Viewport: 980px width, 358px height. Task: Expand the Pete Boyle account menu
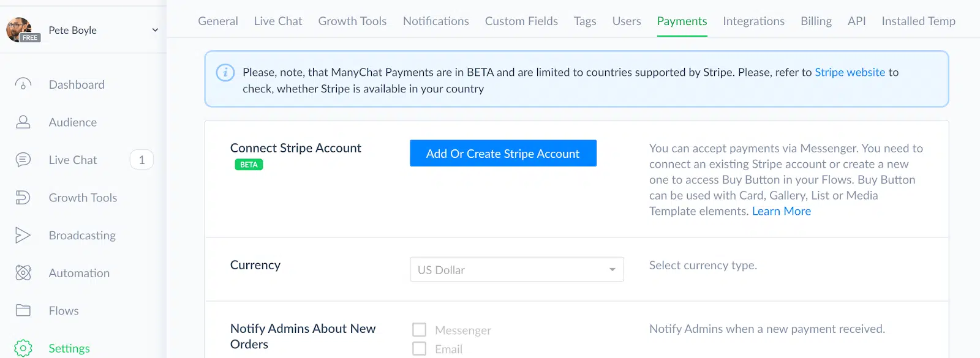pyautogui.click(x=155, y=30)
